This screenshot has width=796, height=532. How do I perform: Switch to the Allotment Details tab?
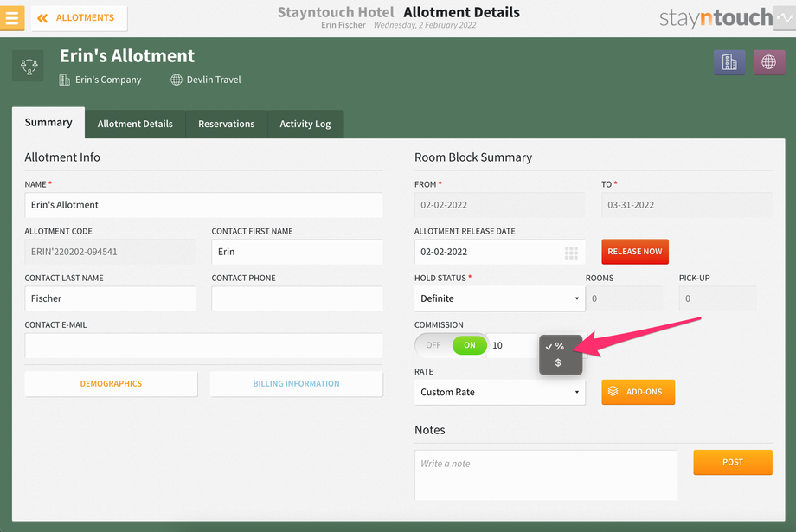[x=135, y=124]
